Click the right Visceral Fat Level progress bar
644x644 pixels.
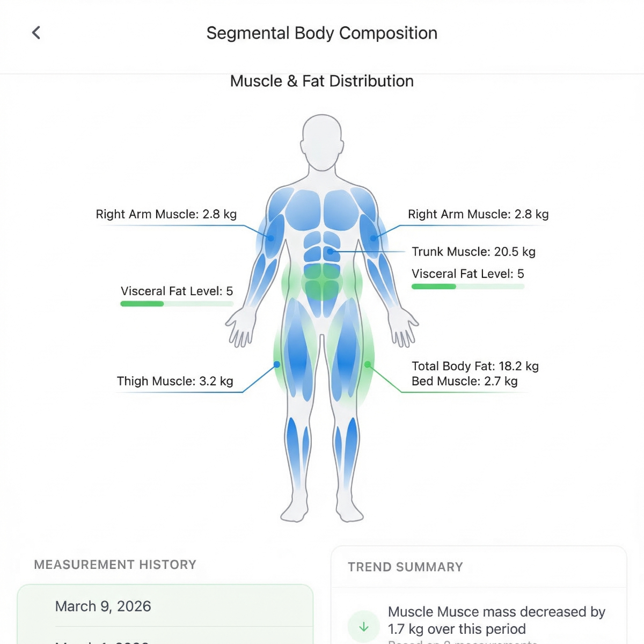[x=468, y=287]
